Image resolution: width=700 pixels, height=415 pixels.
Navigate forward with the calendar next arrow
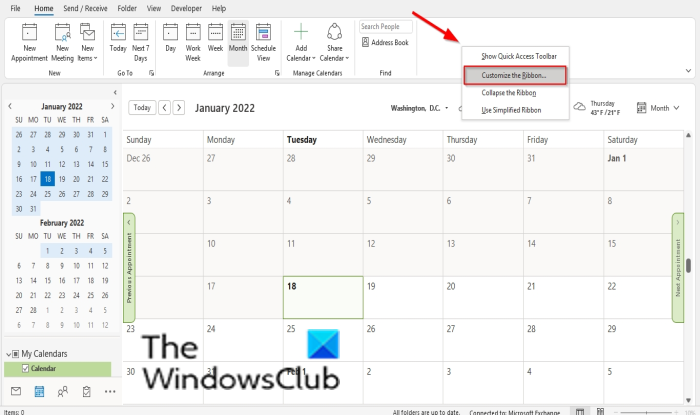[179, 108]
